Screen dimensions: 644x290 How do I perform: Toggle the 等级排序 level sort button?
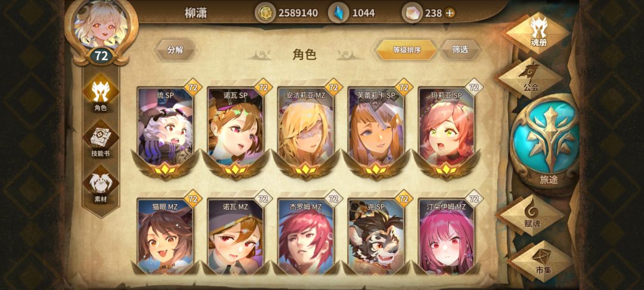click(407, 50)
